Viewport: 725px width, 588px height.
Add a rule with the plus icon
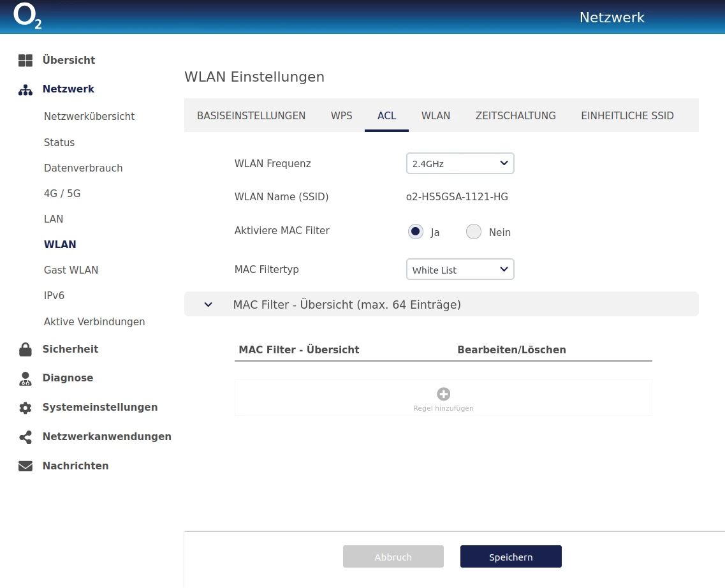(443, 394)
